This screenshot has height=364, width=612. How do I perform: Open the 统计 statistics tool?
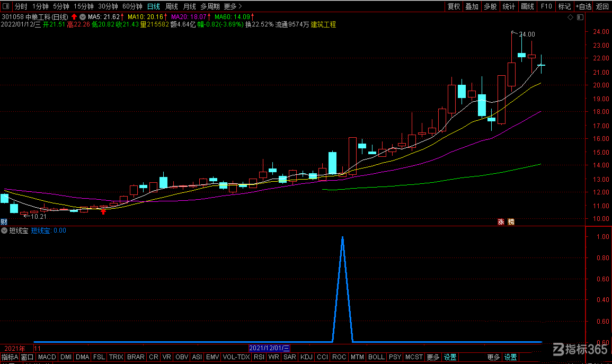tap(509, 6)
